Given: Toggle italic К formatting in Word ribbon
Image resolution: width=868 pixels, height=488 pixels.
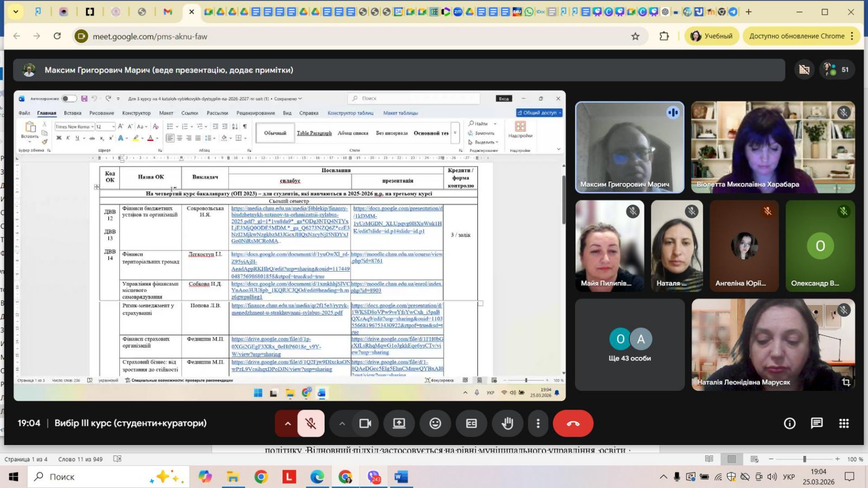Looking at the screenshot, I should pyautogui.click(x=68, y=138).
